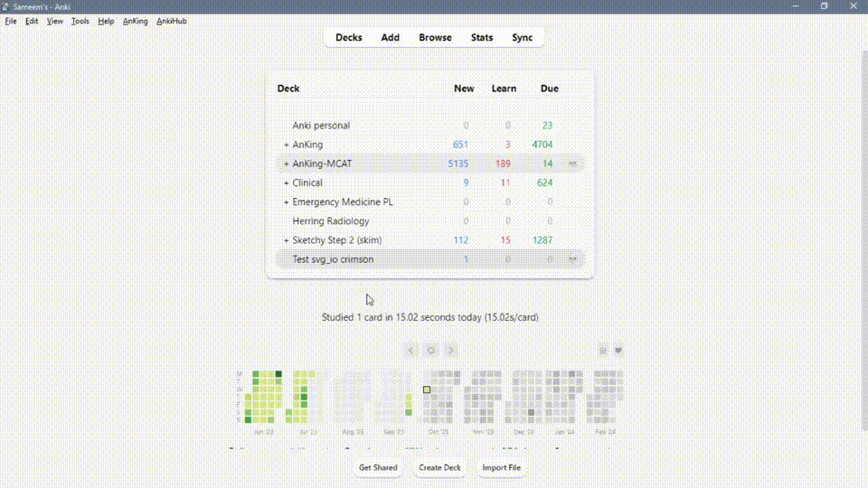
Task: Open the AnKing menu
Action: tap(135, 21)
